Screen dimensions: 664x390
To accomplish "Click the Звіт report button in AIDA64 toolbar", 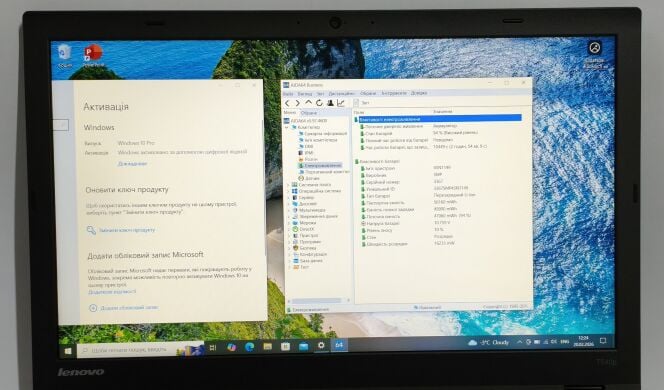I will (x=361, y=103).
